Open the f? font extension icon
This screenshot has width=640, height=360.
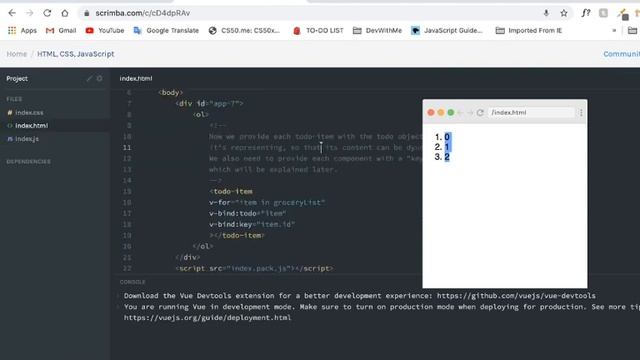tap(586, 13)
